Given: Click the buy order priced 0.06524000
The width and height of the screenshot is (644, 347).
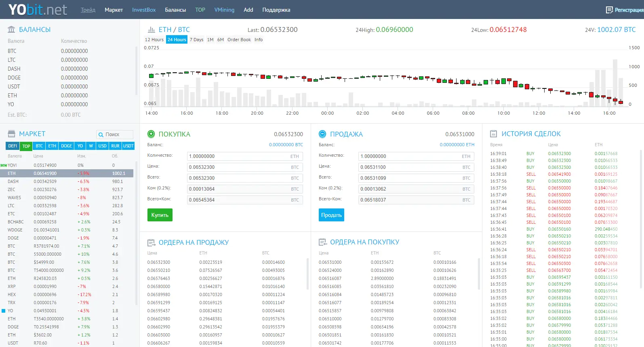Looking at the screenshot, I should (x=397, y=270).
